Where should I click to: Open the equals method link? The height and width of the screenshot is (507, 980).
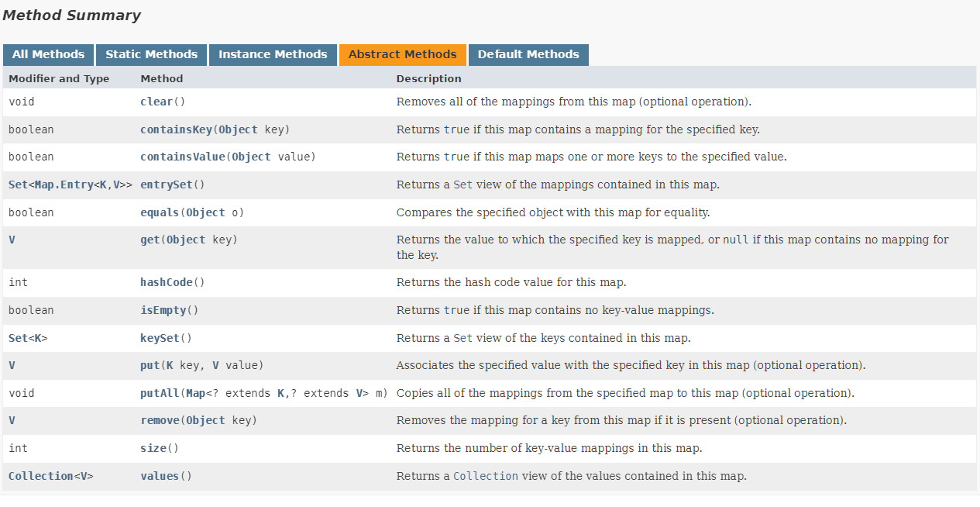coord(160,212)
